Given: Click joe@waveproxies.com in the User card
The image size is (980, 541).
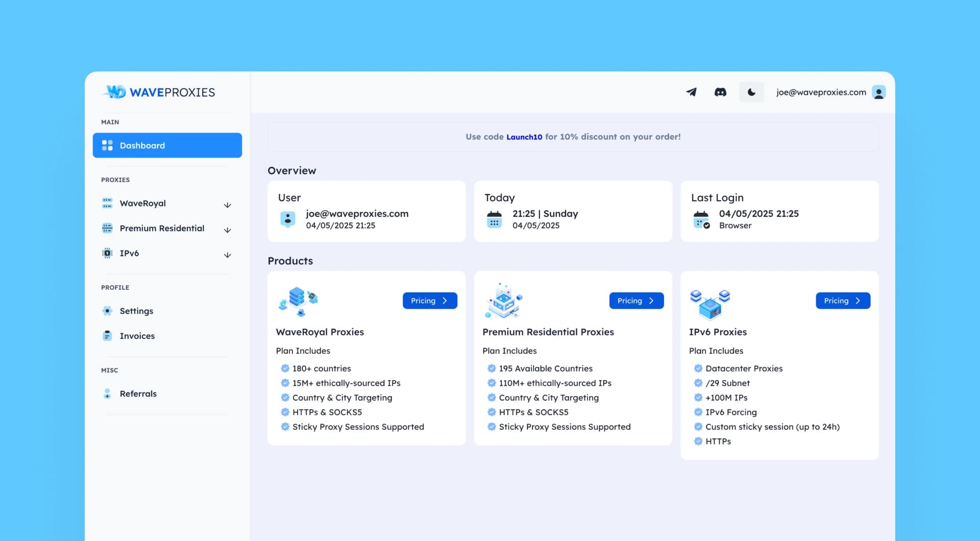Looking at the screenshot, I should [x=357, y=213].
